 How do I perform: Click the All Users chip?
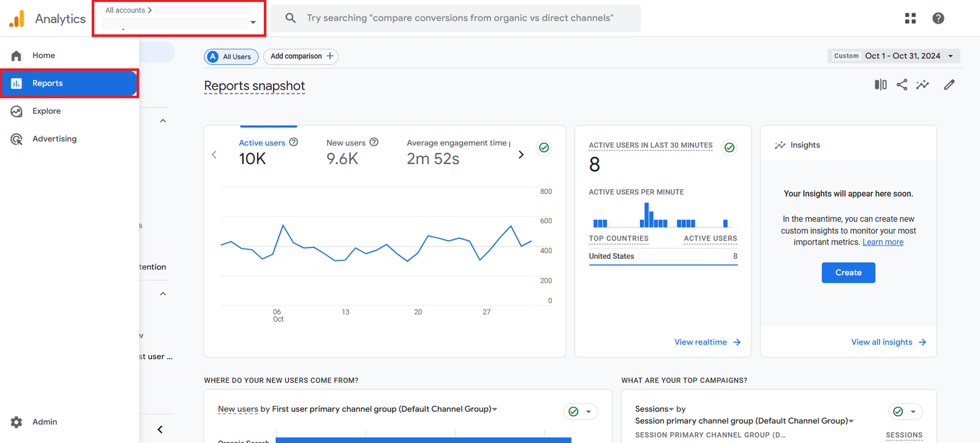coord(231,56)
